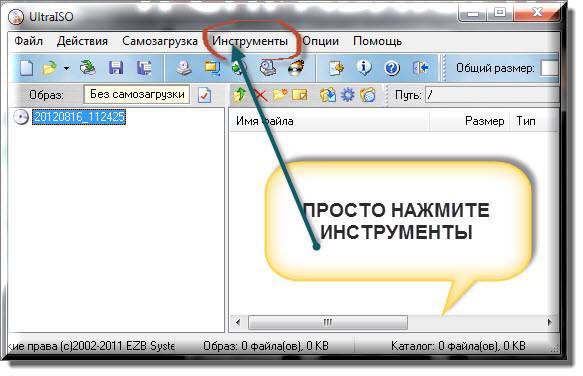Image resolution: width=583 pixels, height=376 pixels.
Task: Delete the selected item with red X icon
Action: (260, 96)
